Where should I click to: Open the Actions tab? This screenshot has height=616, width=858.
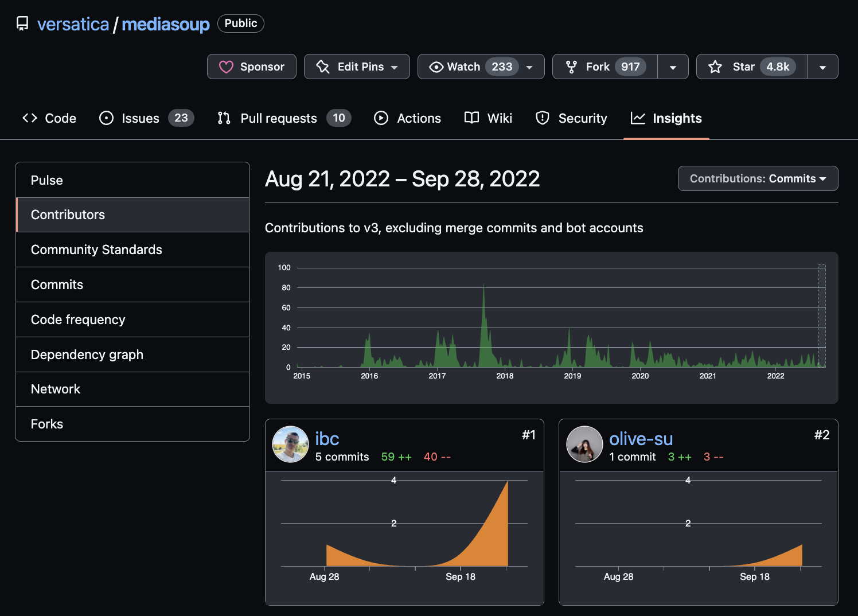(408, 118)
